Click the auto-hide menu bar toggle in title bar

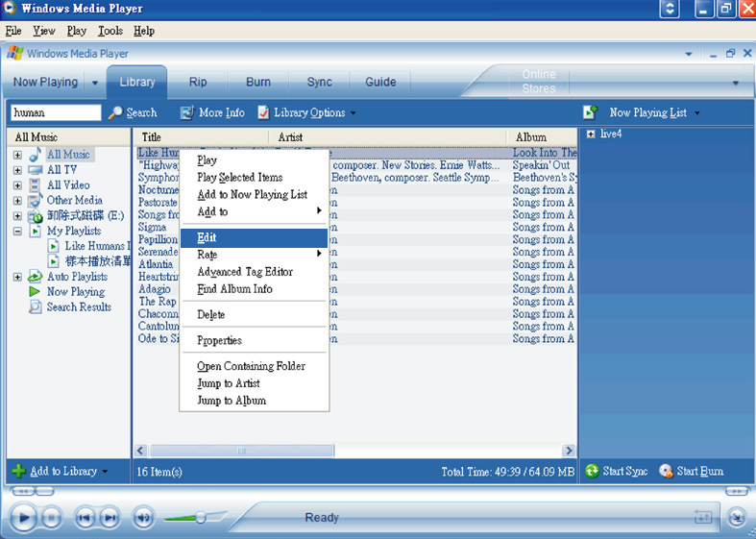670,9
